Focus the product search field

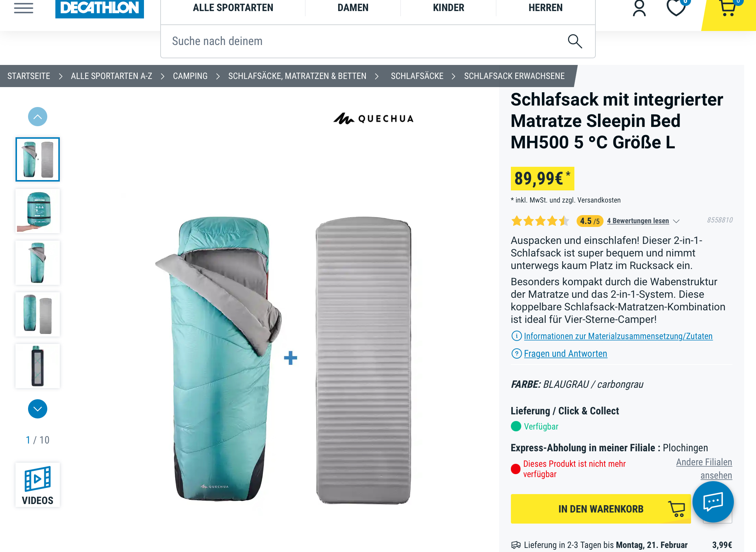[365, 41]
